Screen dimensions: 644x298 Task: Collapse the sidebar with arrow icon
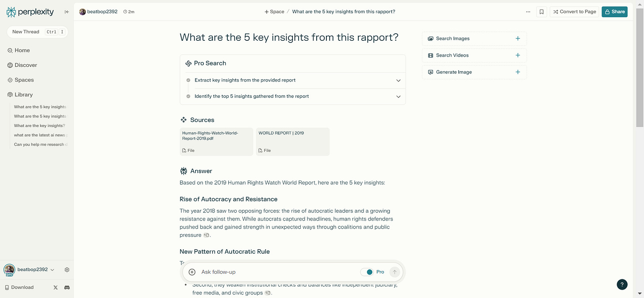click(x=67, y=12)
